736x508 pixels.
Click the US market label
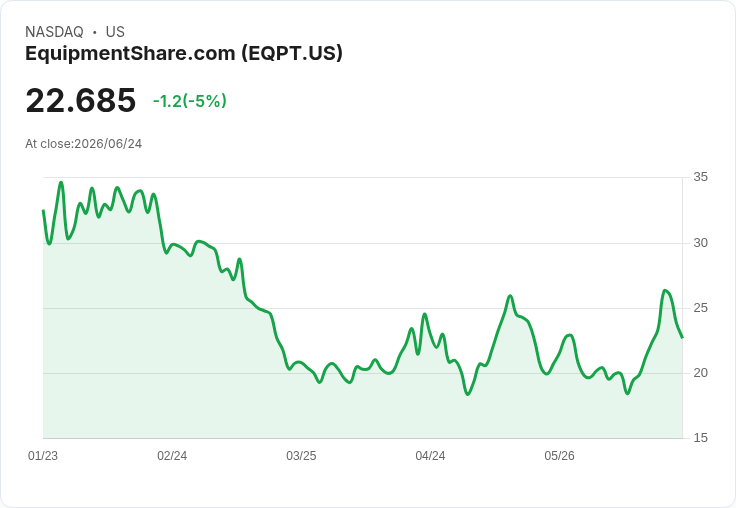(115, 32)
